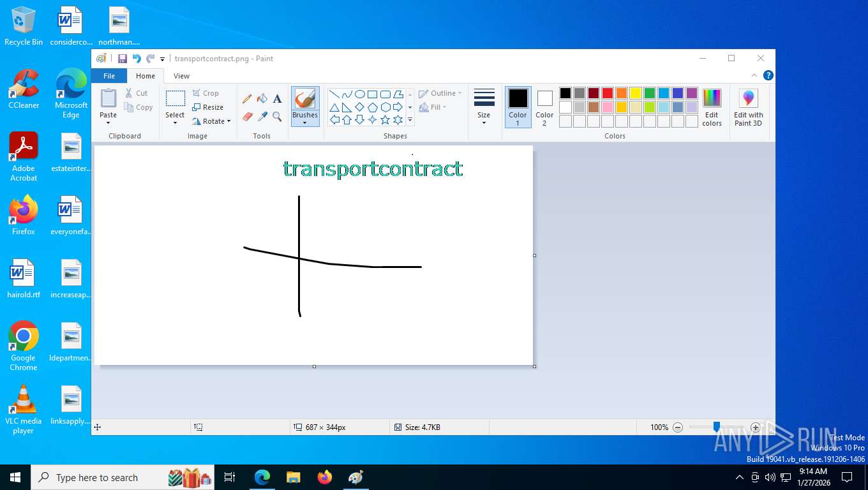Open the shape Outline dropdown
868x490 pixels.
(440, 93)
